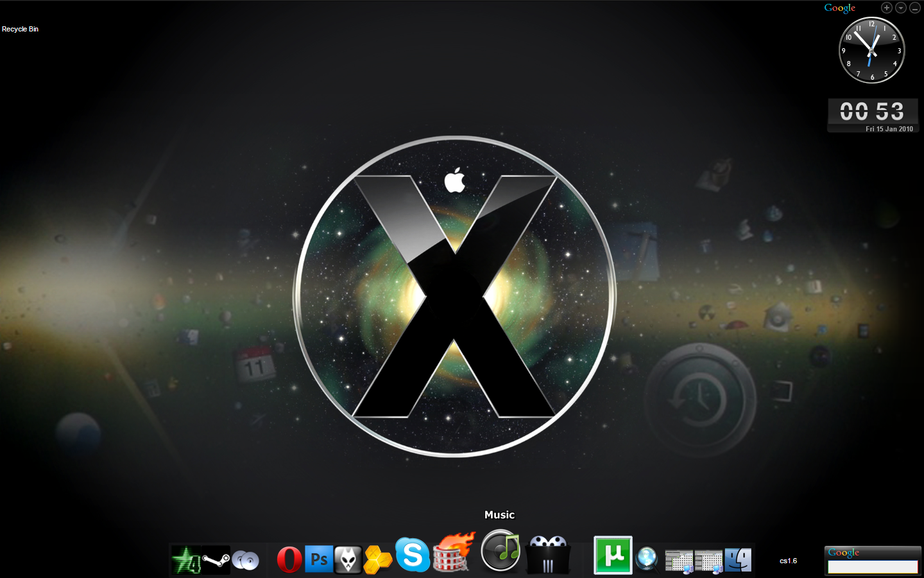Viewport: 924px width, 578px height.
Task: Open the yellow honeycomb icon in dock
Action: [378, 559]
